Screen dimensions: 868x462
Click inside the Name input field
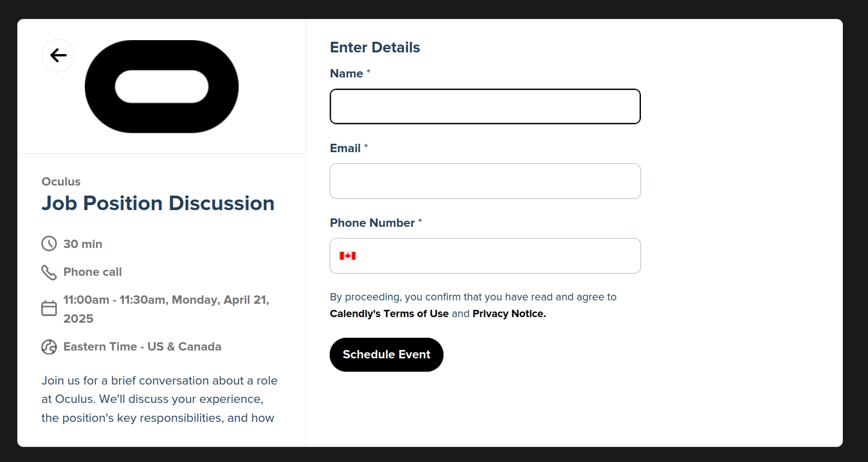(x=484, y=106)
